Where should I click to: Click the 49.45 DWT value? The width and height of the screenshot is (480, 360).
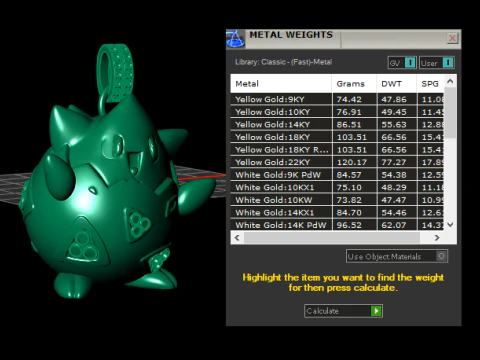pos(394,112)
